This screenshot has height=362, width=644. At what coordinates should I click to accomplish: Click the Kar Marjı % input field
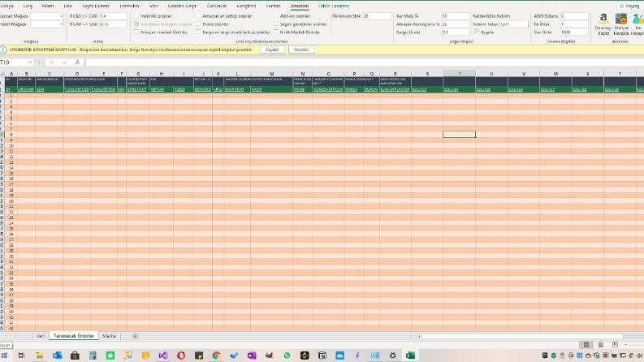[x=455, y=16]
